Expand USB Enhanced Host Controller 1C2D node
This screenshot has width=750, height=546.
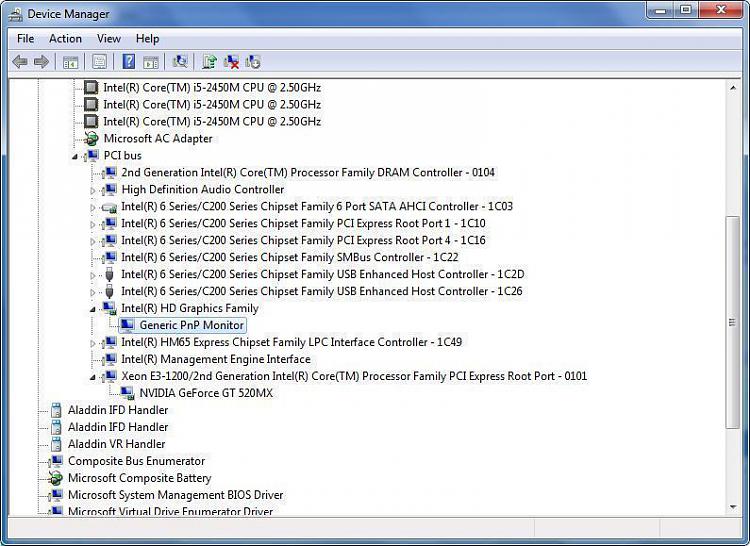click(93, 275)
